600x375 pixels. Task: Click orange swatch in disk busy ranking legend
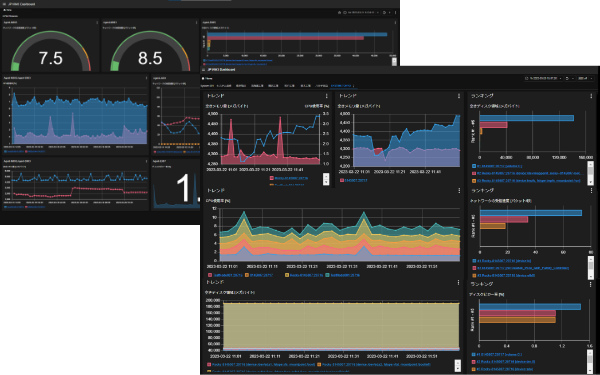(474, 369)
